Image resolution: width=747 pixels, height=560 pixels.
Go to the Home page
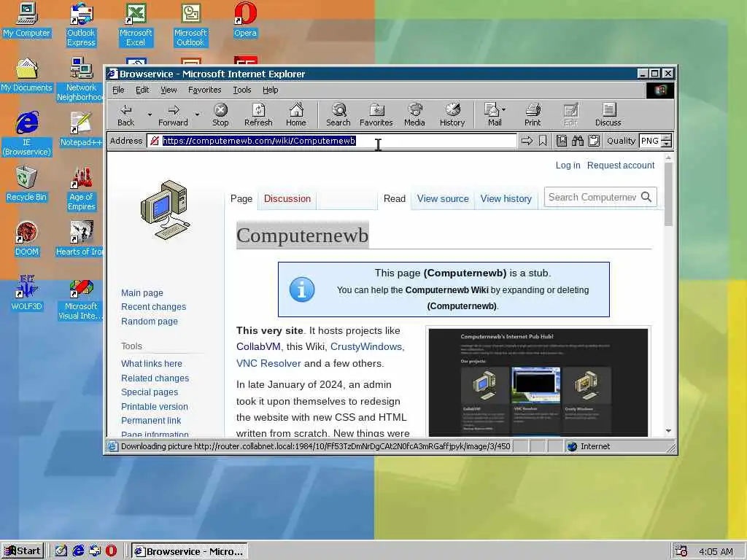(x=296, y=115)
